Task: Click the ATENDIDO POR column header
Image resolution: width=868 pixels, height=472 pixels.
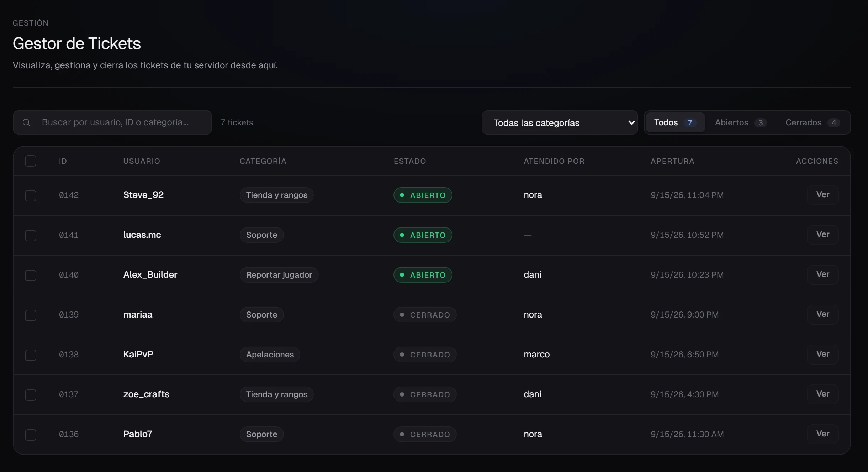Action: (x=554, y=161)
